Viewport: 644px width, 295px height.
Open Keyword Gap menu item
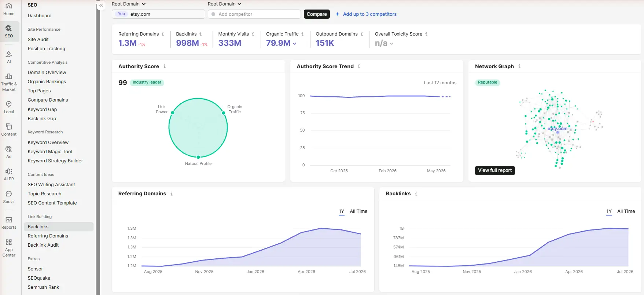(42, 110)
